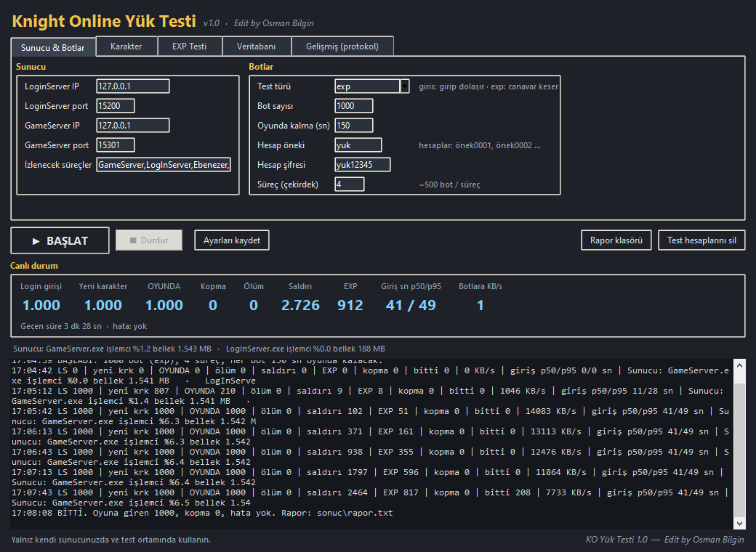Click the '~500 bot / süreç' hint

(x=449, y=184)
